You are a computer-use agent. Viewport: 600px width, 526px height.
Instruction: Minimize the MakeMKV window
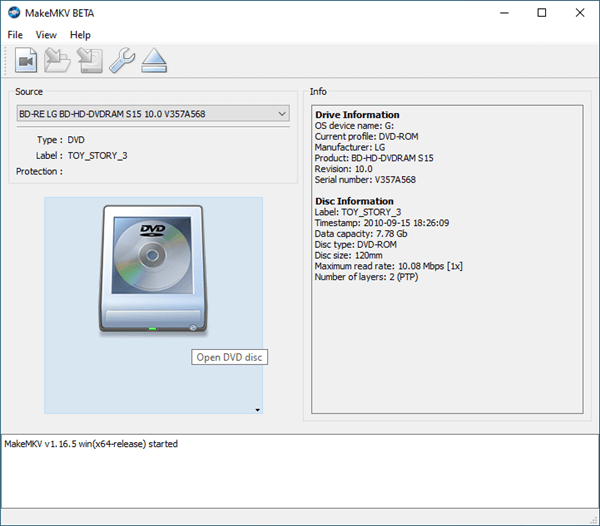coord(504,13)
